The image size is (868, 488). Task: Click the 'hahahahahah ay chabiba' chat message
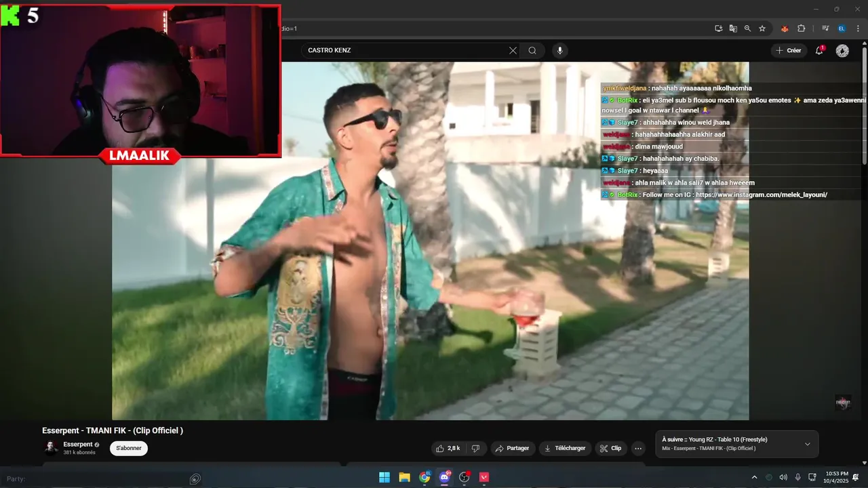tap(681, 159)
